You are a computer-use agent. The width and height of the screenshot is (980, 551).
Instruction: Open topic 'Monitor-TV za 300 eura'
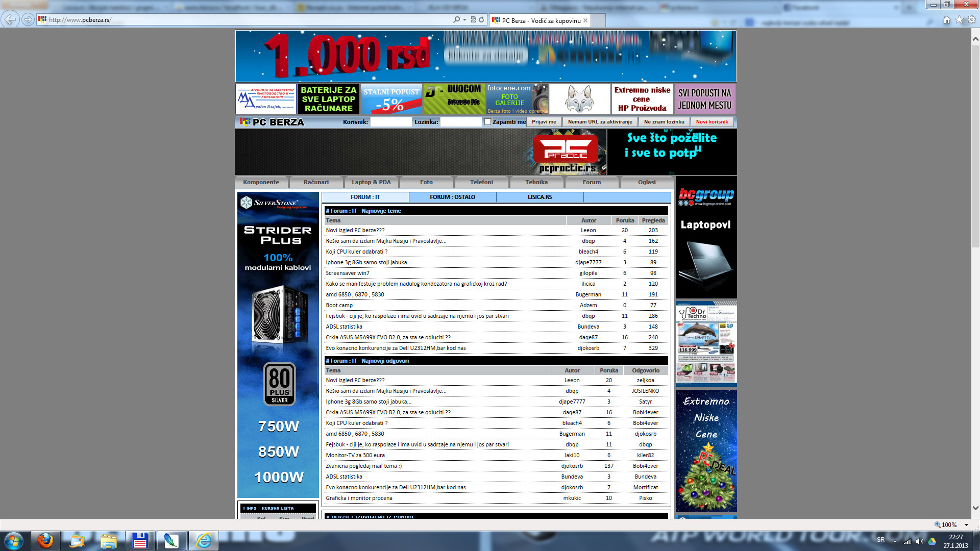tap(355, 456)
